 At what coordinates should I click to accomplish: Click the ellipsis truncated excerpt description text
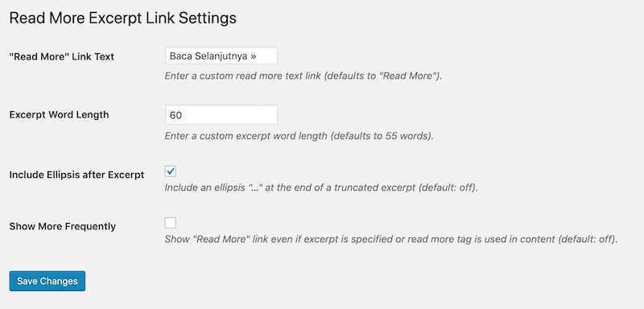tap(321, 188)
